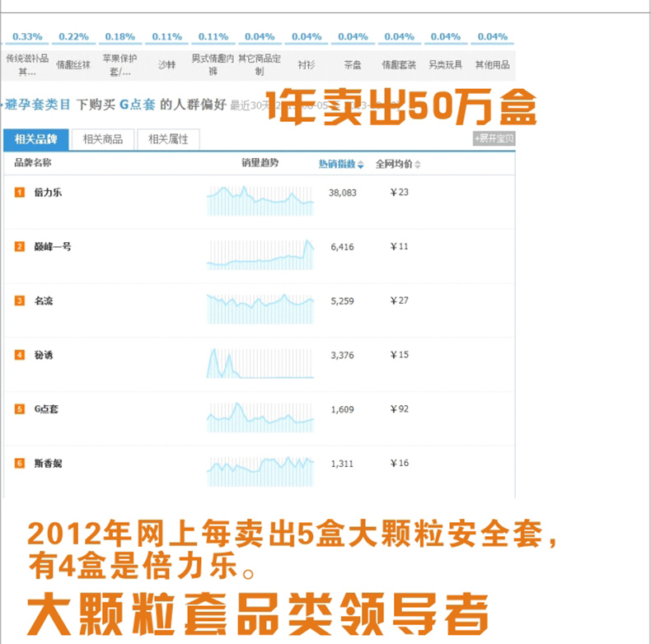Image resolution: width=651 pixels, height=644 pixels.
Task: Click the 避孕套类目 heading link
Action: (37, 105)
